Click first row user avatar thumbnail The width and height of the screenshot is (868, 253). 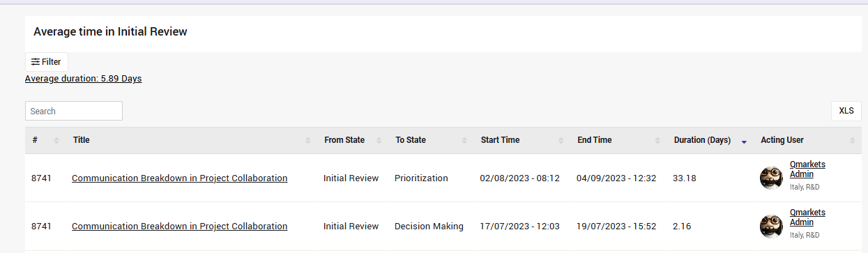[x=771, y=178]
